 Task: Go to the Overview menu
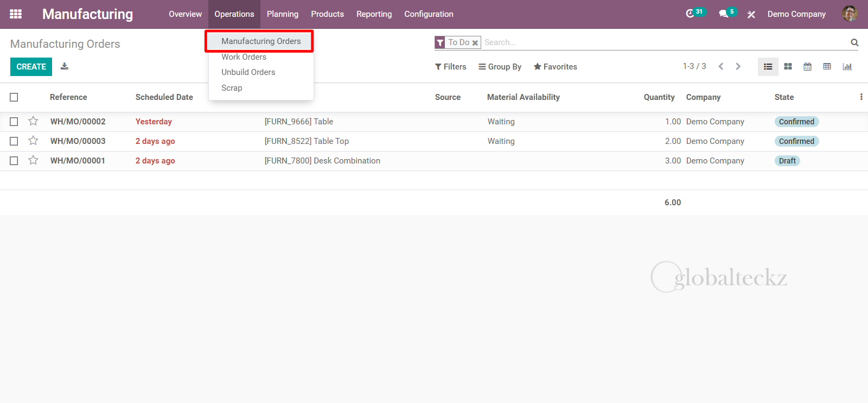[x=185, y=14]
